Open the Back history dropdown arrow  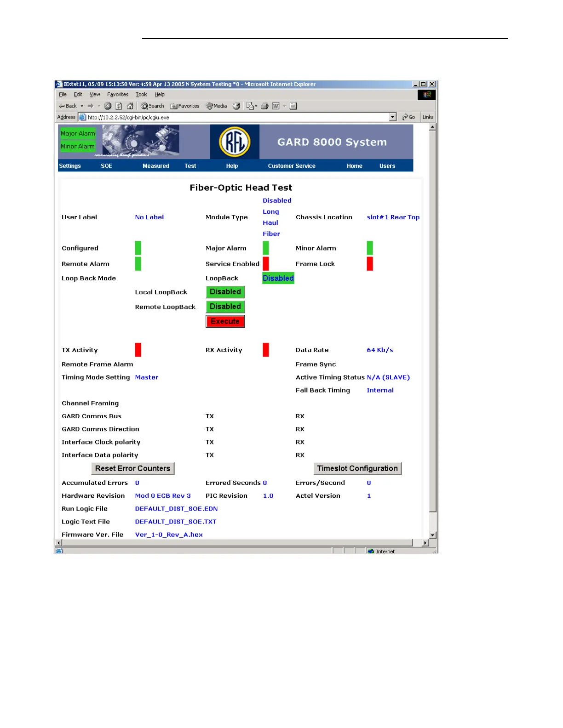click(x=82, y=106)
